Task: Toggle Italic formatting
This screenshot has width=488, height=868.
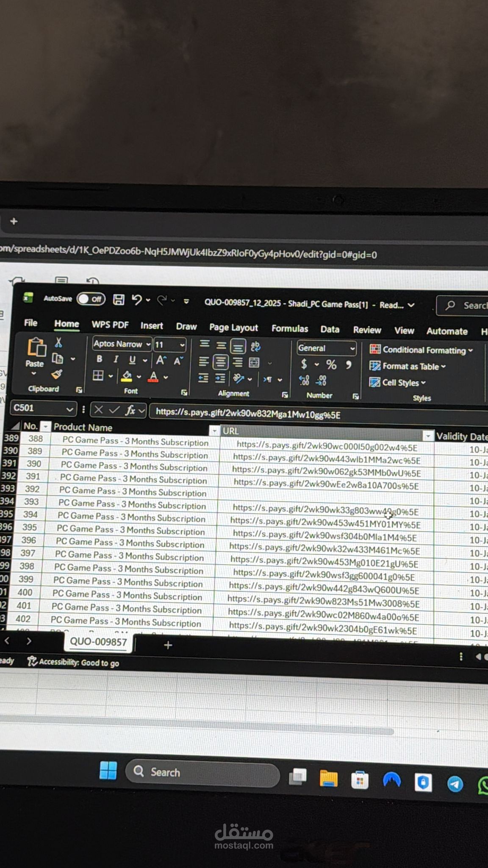Action: pos(116,359)
